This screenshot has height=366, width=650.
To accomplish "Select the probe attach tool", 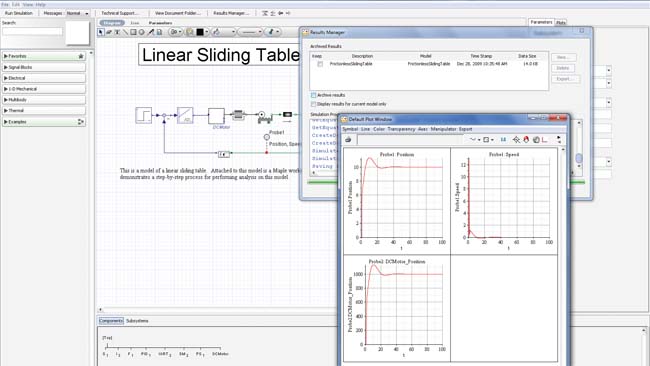I will click(x=151, y=32).
